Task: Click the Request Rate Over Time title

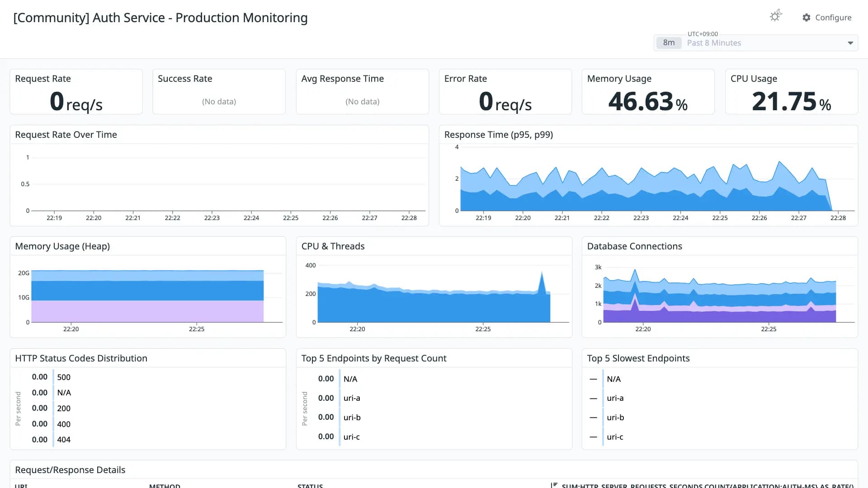Action: pyautogui.click(x=66, y=135)
